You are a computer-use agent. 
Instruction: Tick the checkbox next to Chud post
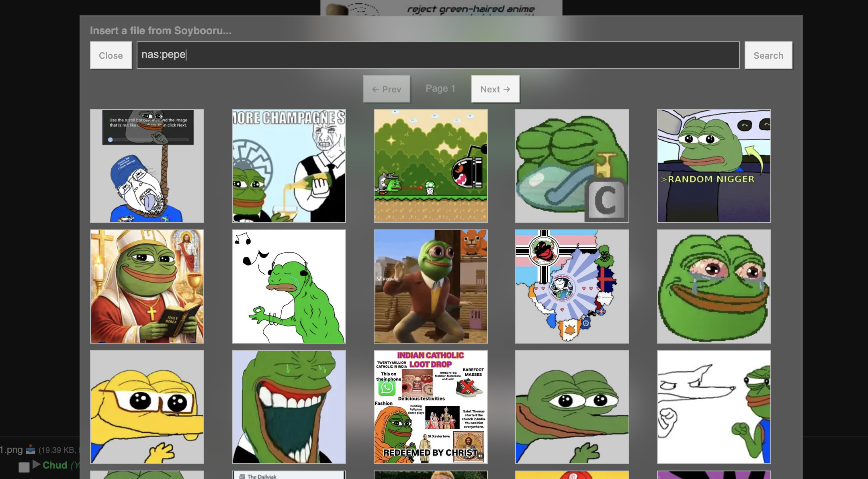24,467
